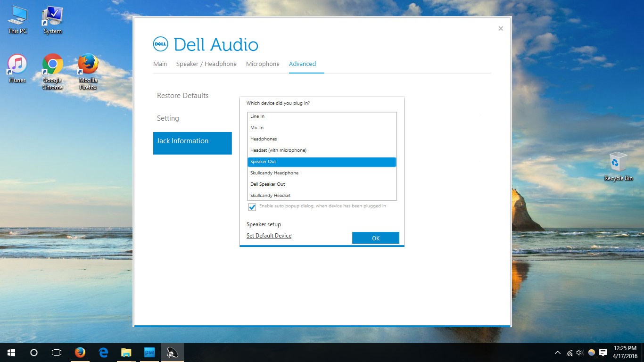
Task: Open the System desktop shortcut
Action: point(52,20)
